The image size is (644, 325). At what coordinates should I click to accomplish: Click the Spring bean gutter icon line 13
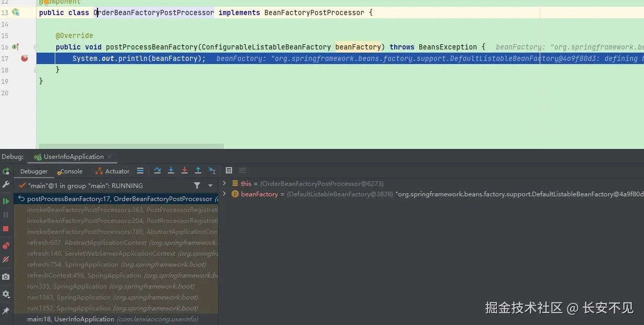click(x=16, y=12)
